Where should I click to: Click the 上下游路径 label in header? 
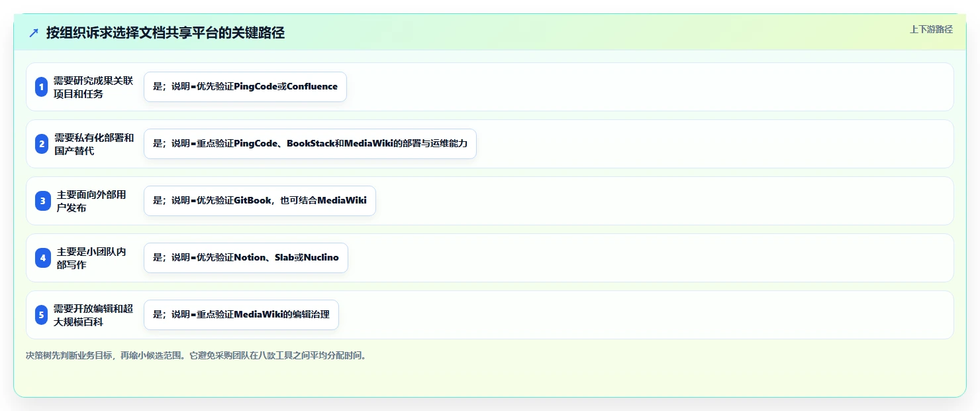(931, 29)
